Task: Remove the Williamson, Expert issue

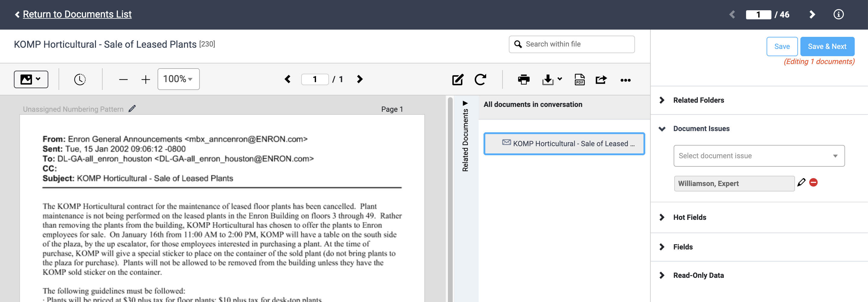Action: pos(813,182)
